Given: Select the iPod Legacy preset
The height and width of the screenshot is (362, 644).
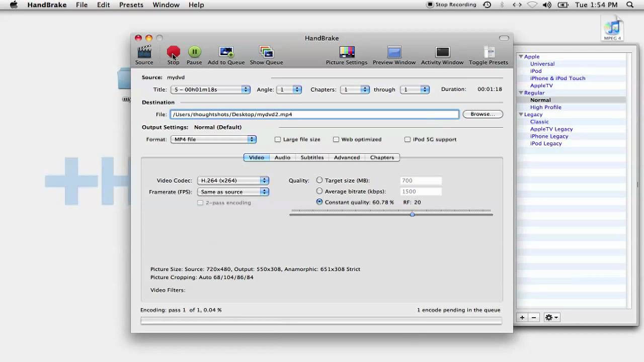Looking at the screenshot, I should tap(545, 143).
